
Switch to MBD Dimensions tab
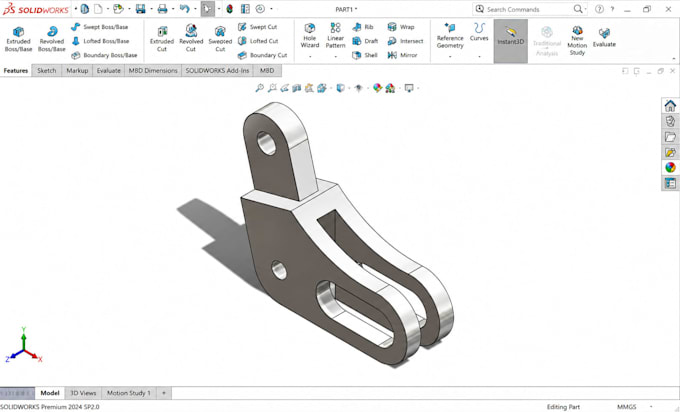tap(153, 70)
